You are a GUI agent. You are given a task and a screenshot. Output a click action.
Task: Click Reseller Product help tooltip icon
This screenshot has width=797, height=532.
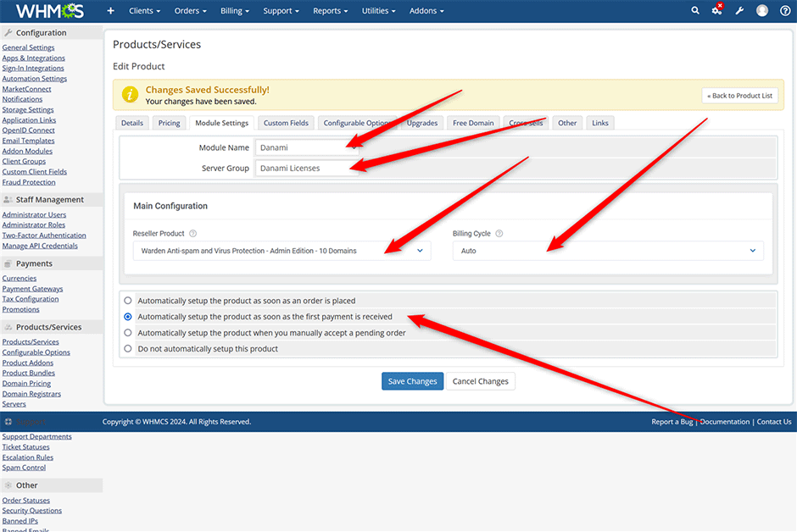[x=192, y=234]
